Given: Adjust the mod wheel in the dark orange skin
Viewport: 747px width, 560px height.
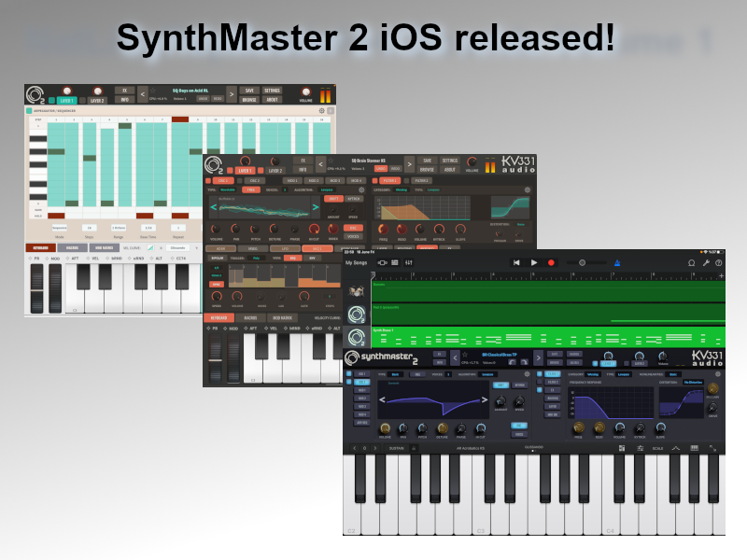Looking at the screenshot, I should coord(233,358).
